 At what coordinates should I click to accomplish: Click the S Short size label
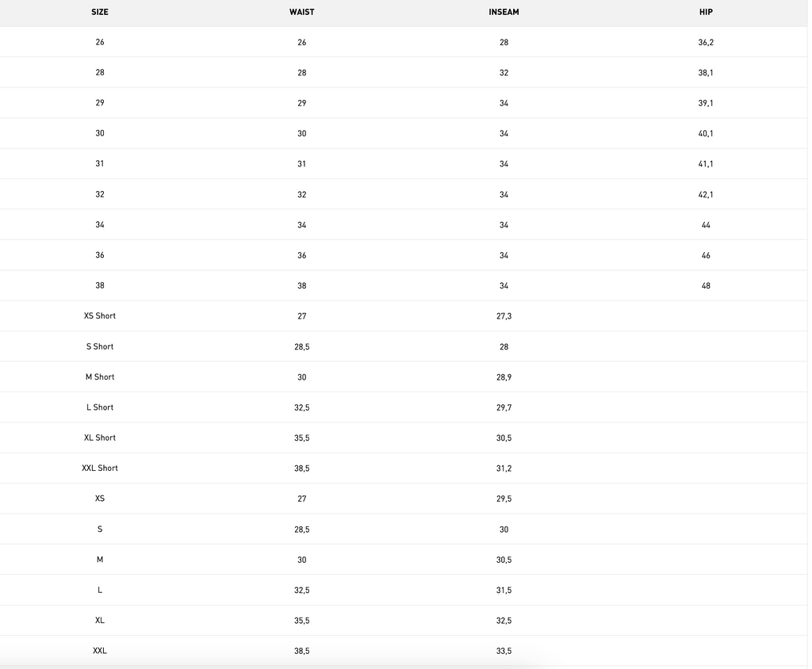[100, 346]
